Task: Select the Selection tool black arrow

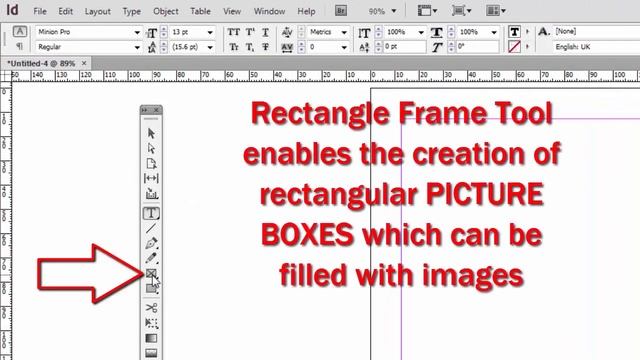Action: tap(151, 133)
